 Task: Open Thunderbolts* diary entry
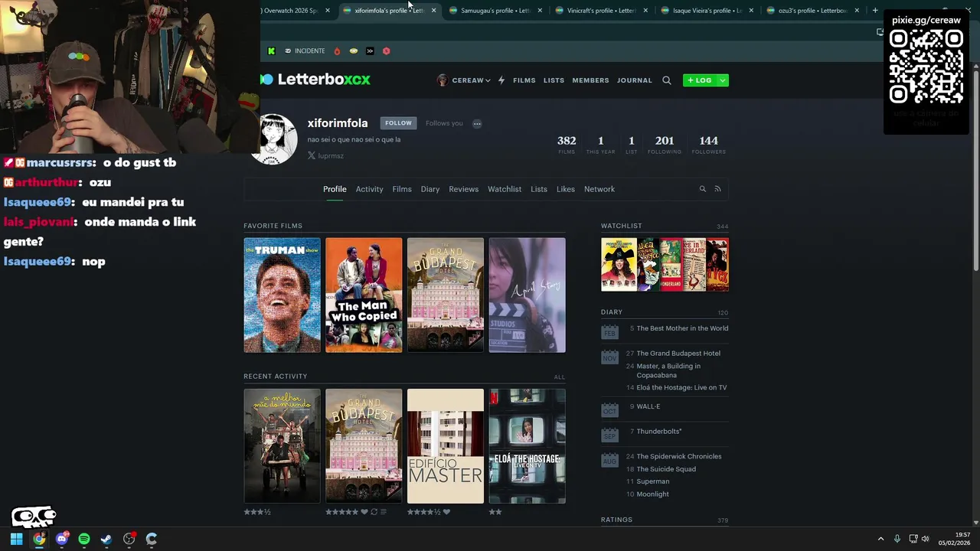[659, 432]
